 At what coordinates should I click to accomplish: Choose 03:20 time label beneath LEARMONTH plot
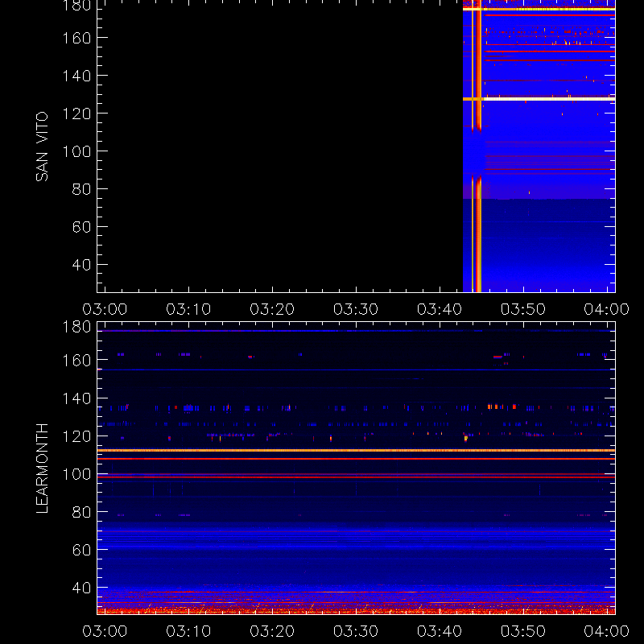click(272, 631)
